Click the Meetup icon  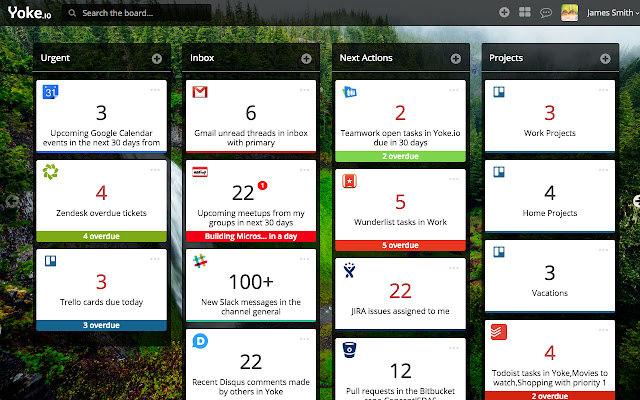200,172
